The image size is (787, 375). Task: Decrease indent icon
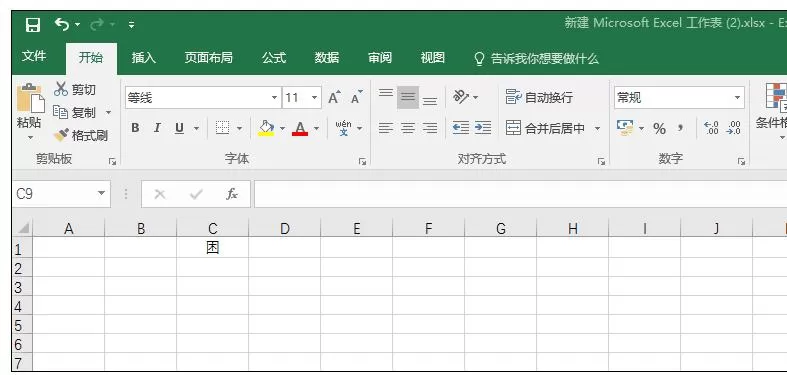pyautogui.click(x=460, y=128)
